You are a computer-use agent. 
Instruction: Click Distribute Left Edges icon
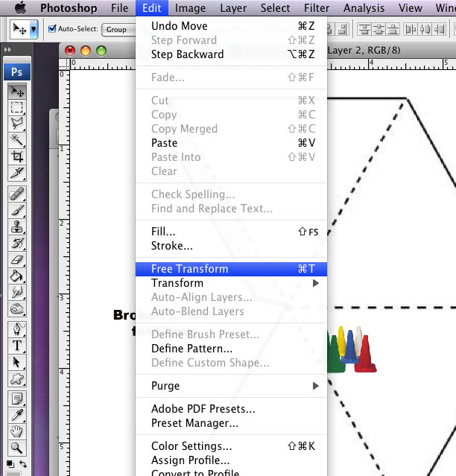click(411, 30)
